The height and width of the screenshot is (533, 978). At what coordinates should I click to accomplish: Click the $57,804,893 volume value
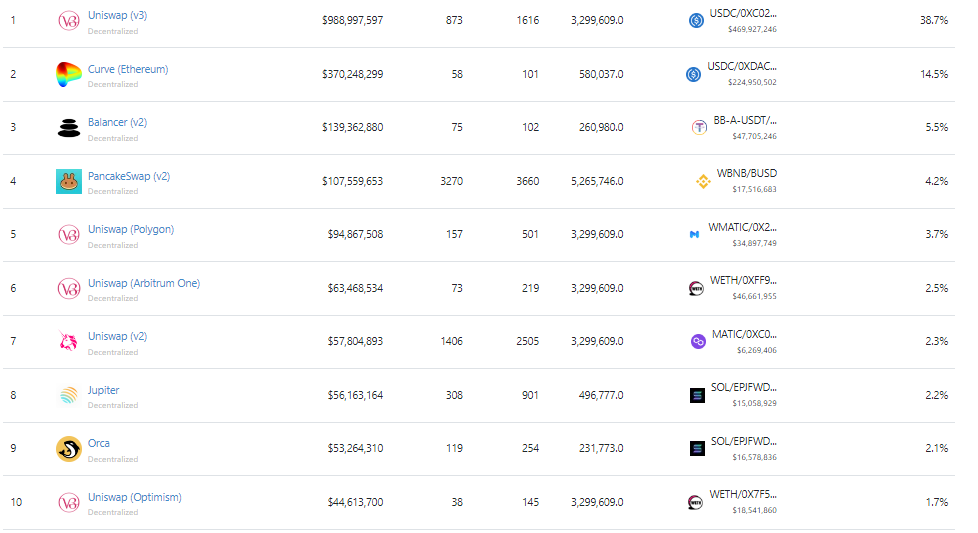(x=356, y=342)
